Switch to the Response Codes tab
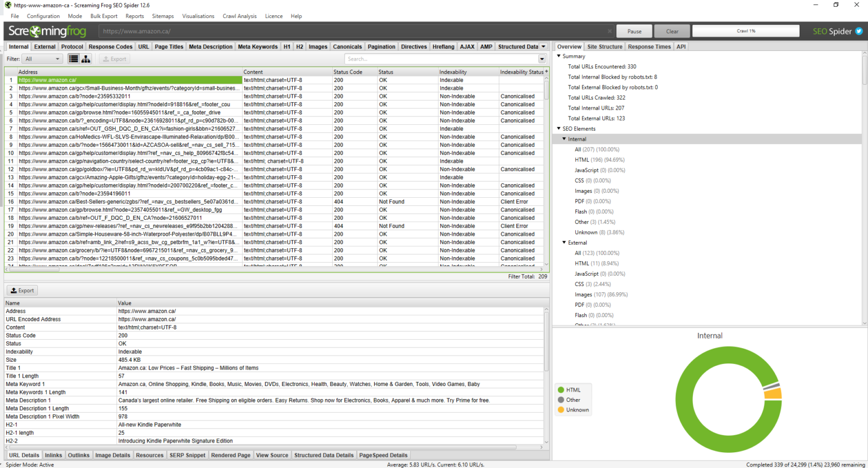The height and width of the screenshot is (468, 868). point(110,47)
